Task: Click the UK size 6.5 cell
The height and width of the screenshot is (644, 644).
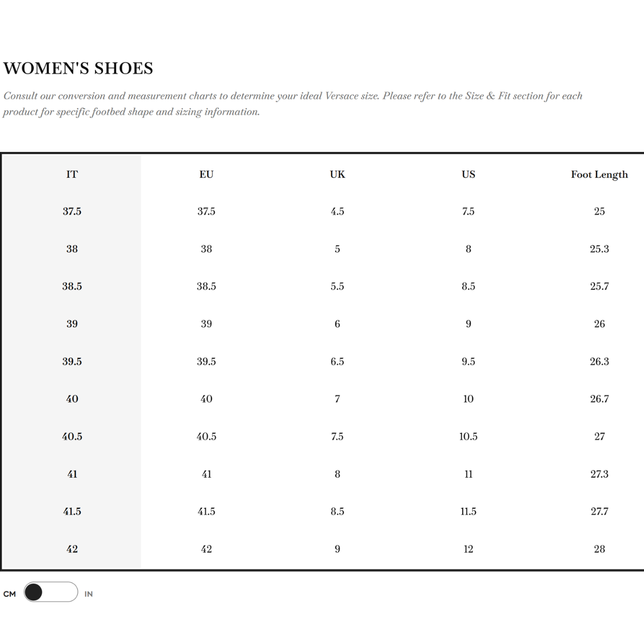Action: click(x=338, y=362)
